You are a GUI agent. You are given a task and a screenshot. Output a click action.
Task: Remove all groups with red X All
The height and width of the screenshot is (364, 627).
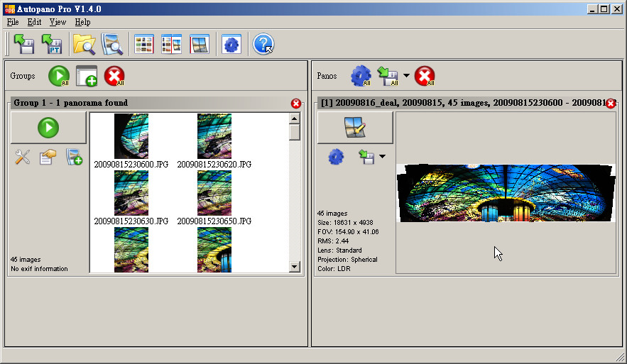114,76
